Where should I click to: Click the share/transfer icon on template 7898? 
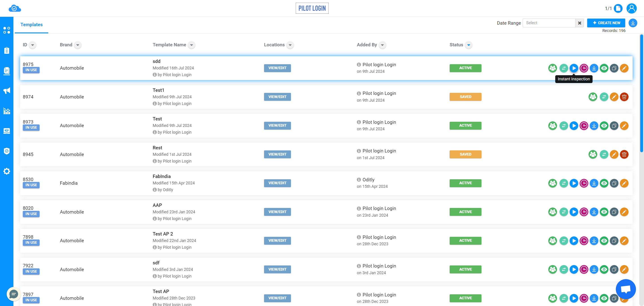(x=563, y=241)
